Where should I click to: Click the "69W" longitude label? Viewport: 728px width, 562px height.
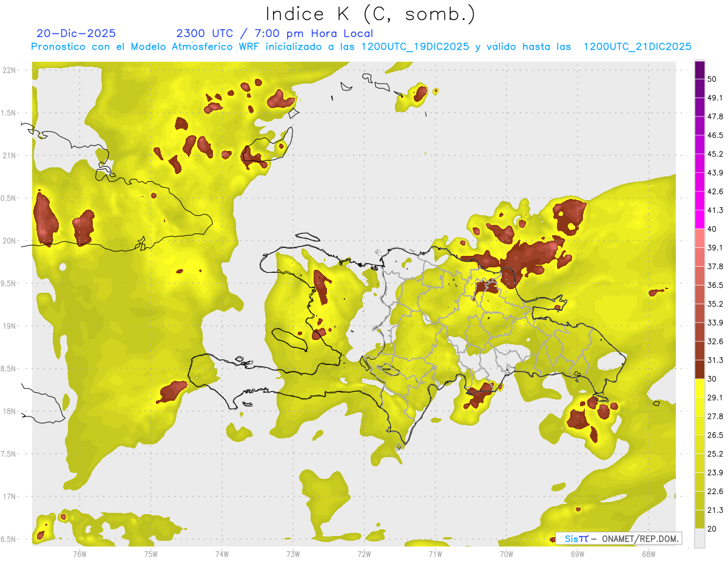point(577,554)
